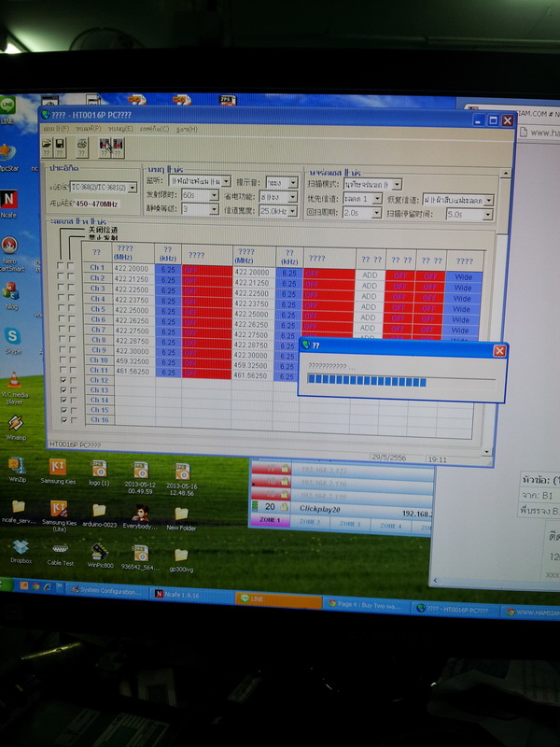The height and width of the screenshot is (747, 560).
Task: Open the Cable Test desktop icon
Action: [61, 554]
